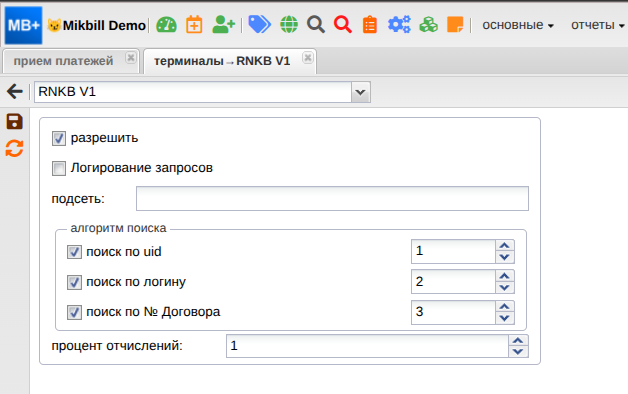Click the алгоритм поиска group title
This screenshot has height=394, width=628.
(x=118, y=228)
